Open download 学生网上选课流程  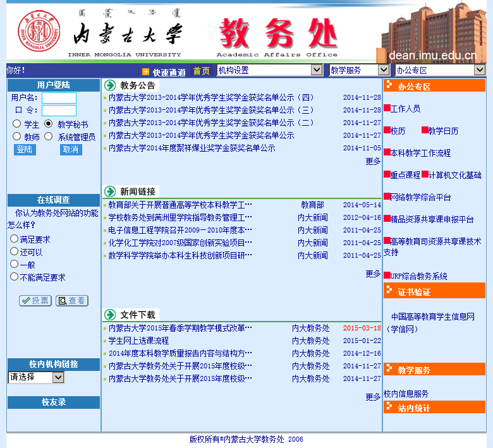coord(138,341)
